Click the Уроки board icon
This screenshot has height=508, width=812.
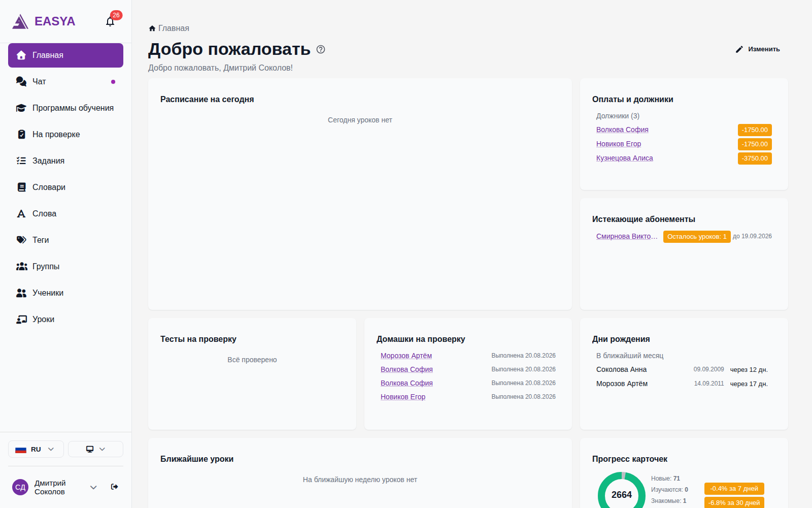point(21,319)
